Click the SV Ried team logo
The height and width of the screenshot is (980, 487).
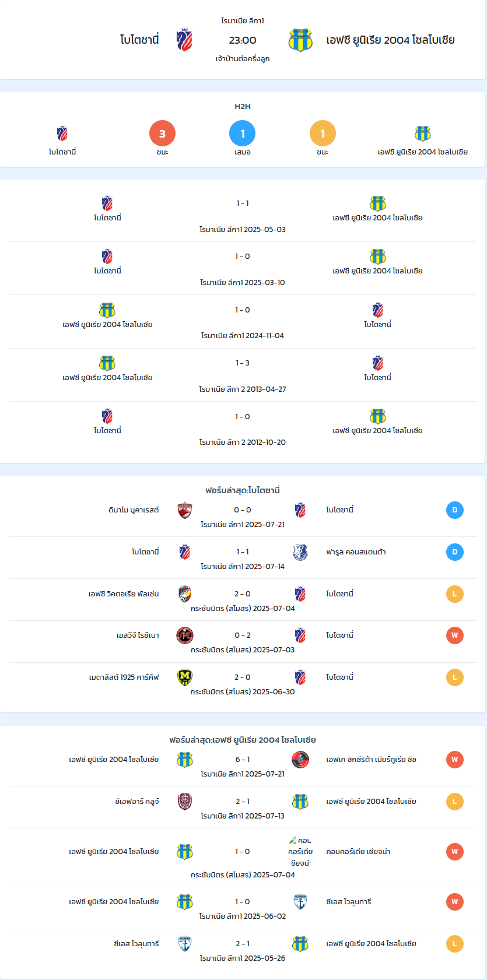click(185, 635)
